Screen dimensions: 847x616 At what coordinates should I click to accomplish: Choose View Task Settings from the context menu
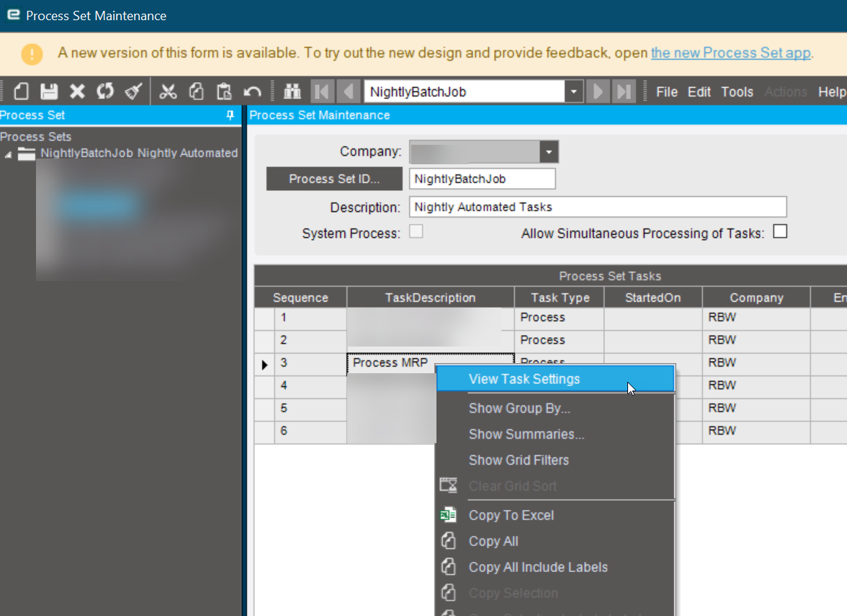pyautogui.click(x=555, y=379)
